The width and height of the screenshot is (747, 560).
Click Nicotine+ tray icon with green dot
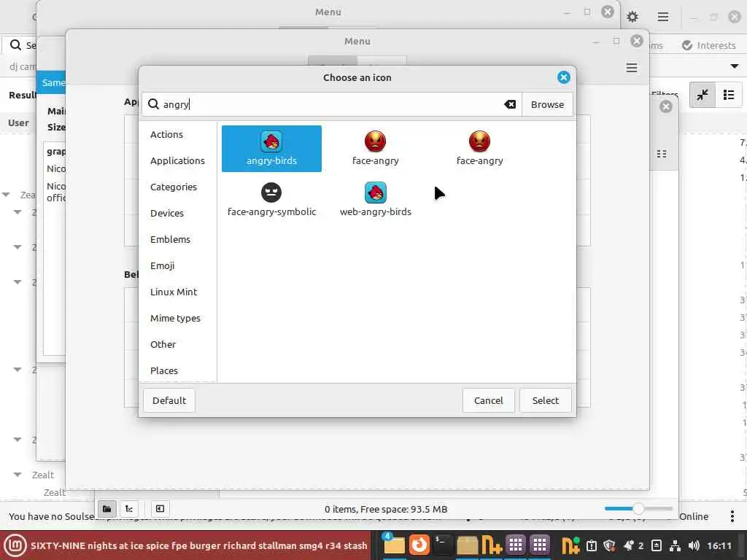point(570,545)
